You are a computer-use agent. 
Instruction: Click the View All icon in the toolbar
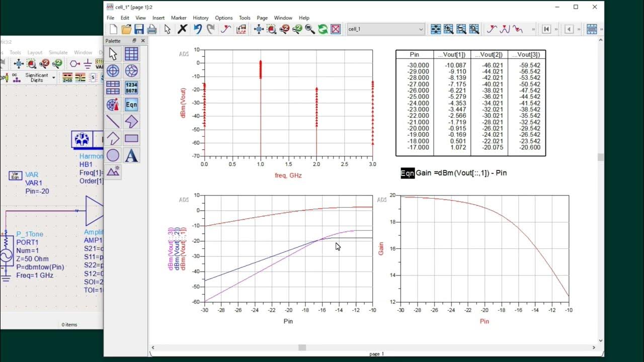coord(259,29)
